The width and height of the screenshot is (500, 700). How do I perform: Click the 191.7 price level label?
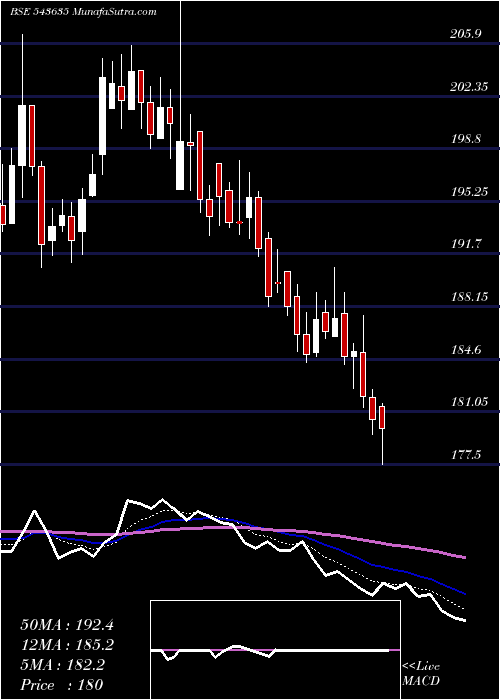tap(466, 244)
